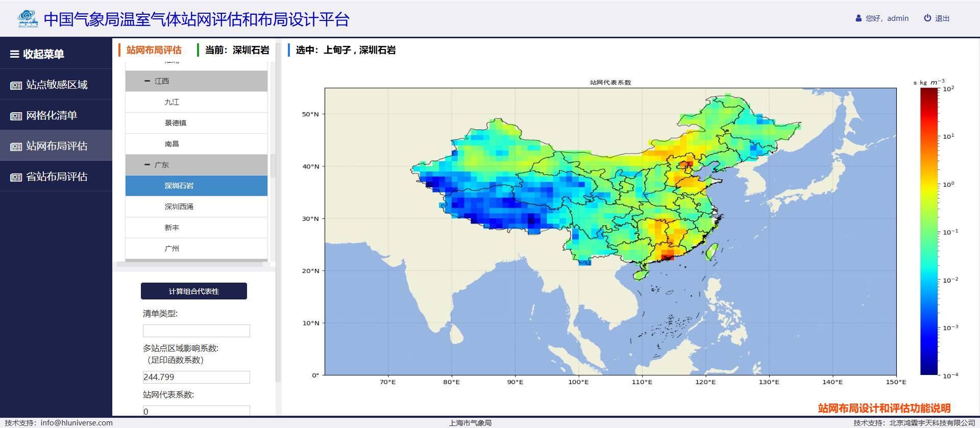Click the color scale bar legend
980x428 pixels.
tap(929, 231)
